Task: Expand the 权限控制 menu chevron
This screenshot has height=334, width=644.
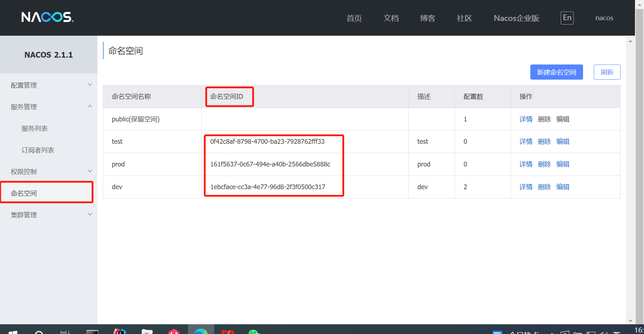Action: (x=90, y=171)
